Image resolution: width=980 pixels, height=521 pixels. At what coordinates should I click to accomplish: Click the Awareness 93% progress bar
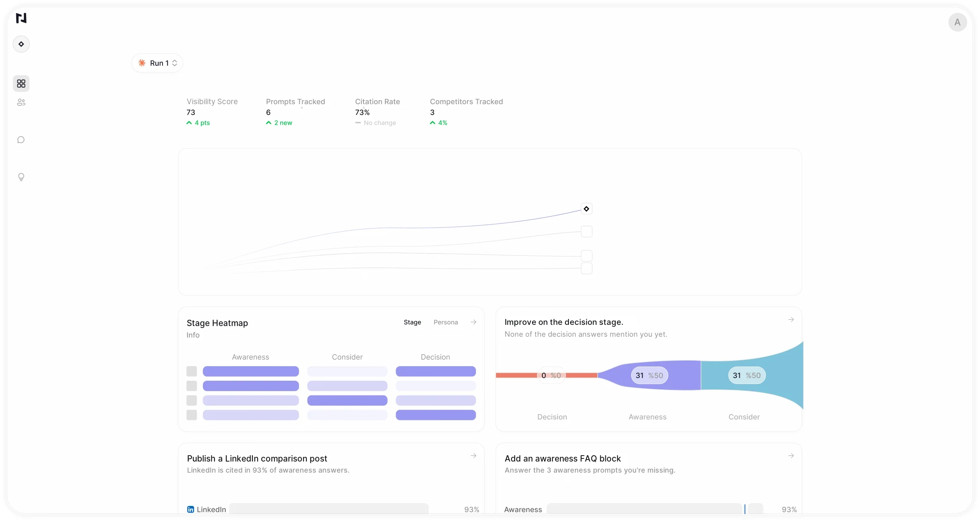[655, 509]
